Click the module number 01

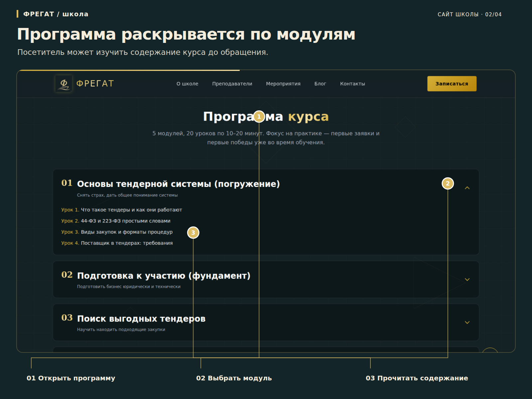click(x=67, y=183)
